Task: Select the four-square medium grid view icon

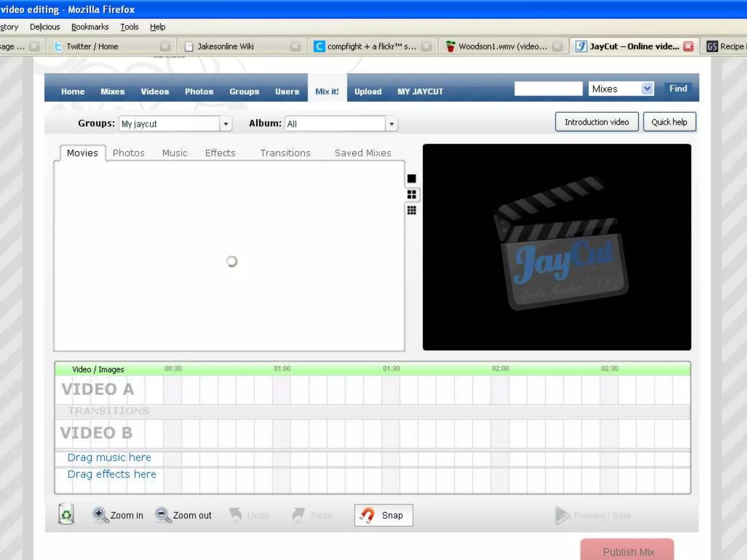Action: pyautogui.click(x=412, y=195)
